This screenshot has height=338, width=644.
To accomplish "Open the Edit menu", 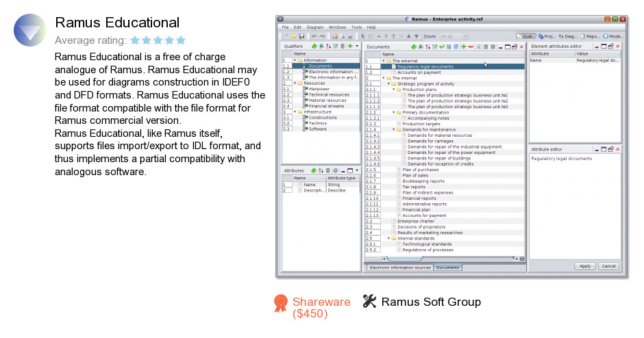I will coord(297,27).
